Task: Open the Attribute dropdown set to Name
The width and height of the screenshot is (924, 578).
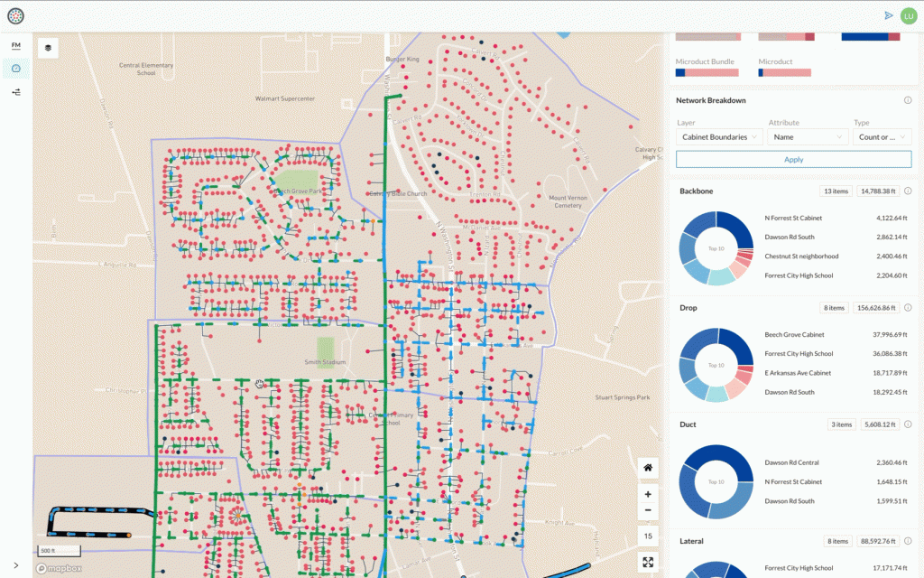Action: coord(807,137)
